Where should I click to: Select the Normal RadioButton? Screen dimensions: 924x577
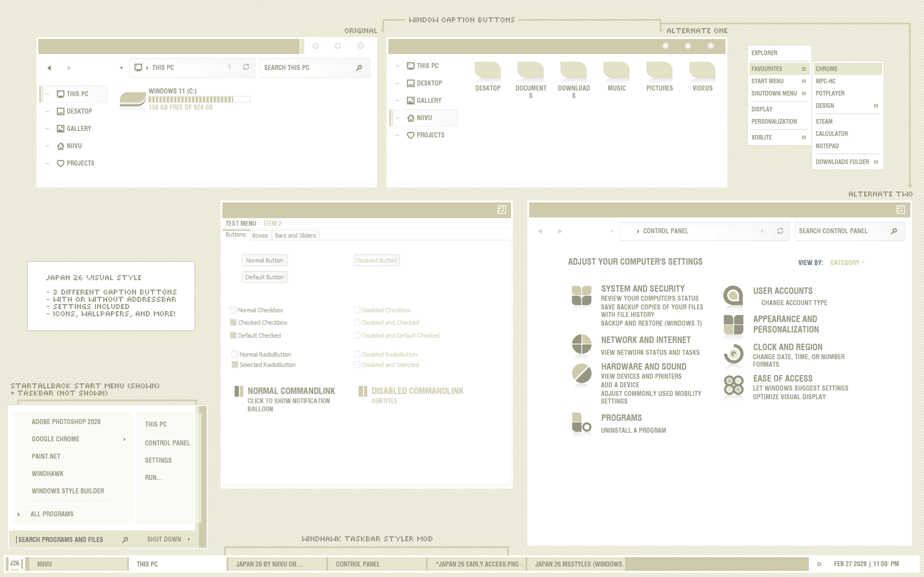point(235,354)
